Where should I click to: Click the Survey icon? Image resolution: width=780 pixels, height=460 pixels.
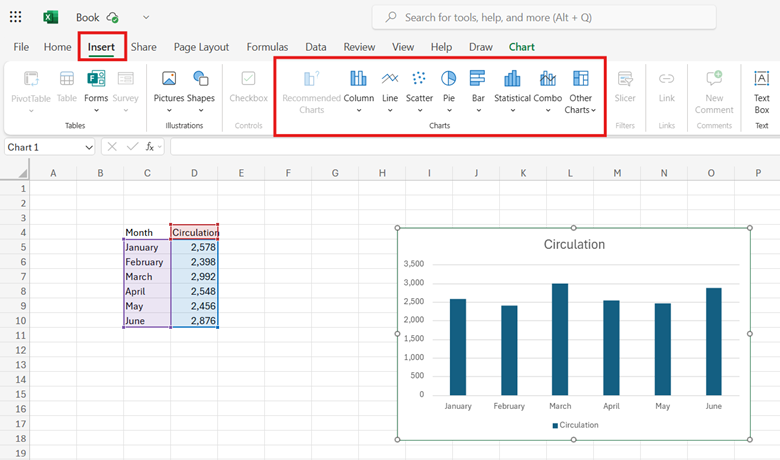[125, 79]
